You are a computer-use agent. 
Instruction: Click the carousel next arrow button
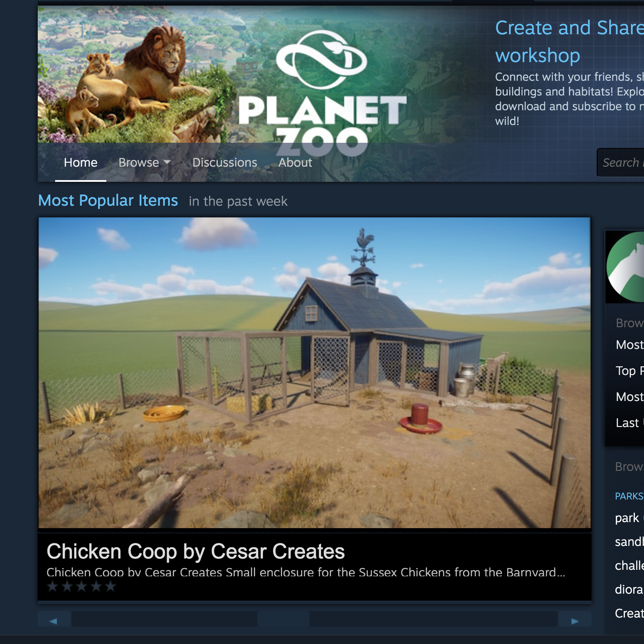click(575, 621)
